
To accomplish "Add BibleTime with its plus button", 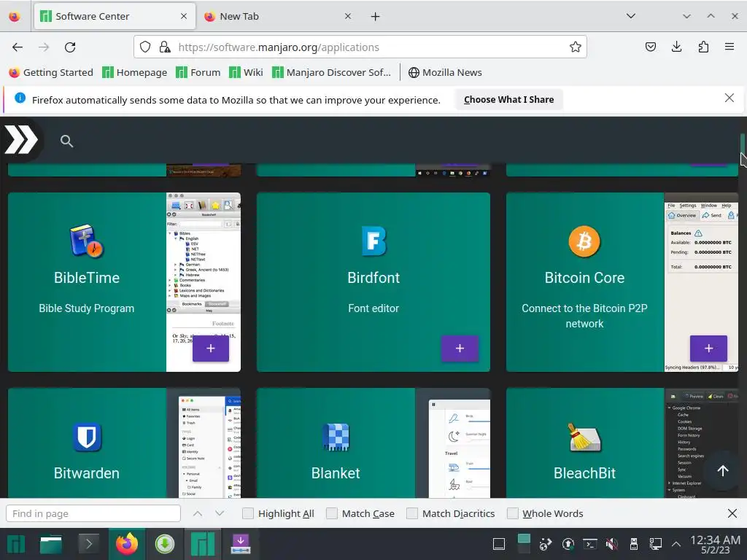I will tap(211, 349).
